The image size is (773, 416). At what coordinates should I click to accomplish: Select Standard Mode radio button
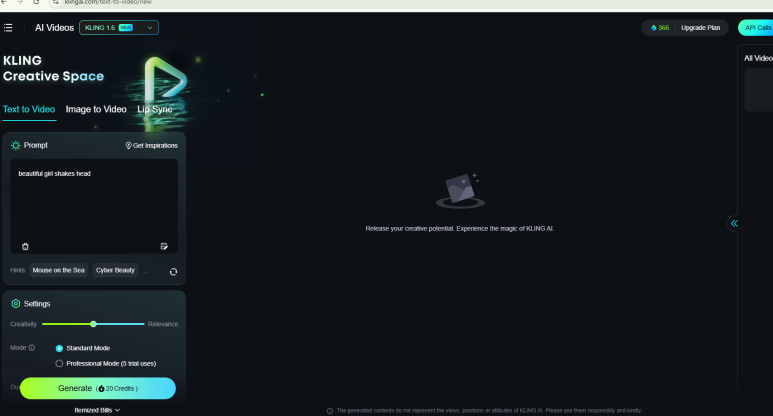(x=59, y=348)
